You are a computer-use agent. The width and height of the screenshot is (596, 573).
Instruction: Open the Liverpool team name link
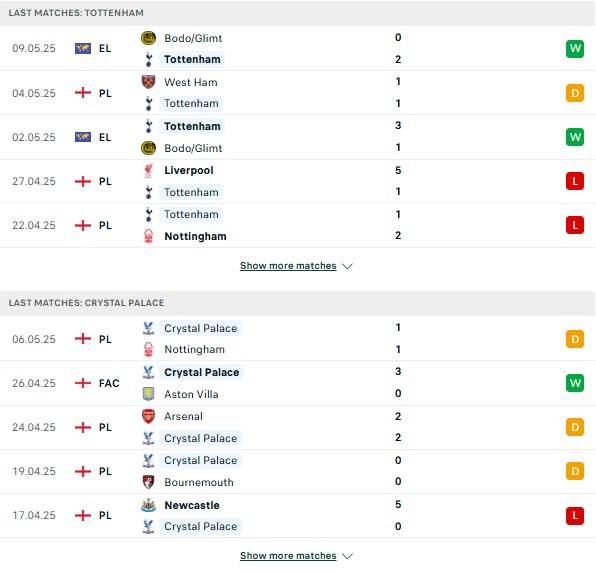(189, 170)
